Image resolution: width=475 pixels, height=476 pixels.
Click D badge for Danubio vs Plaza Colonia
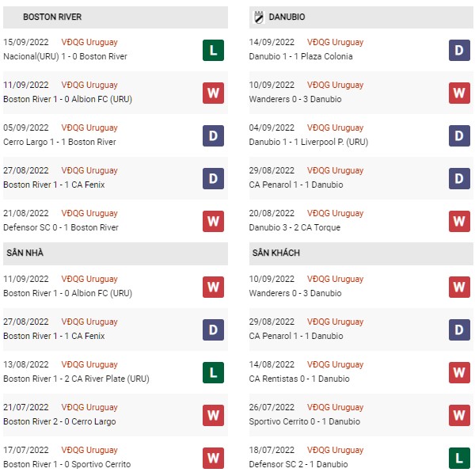click(x=459, y=50)
